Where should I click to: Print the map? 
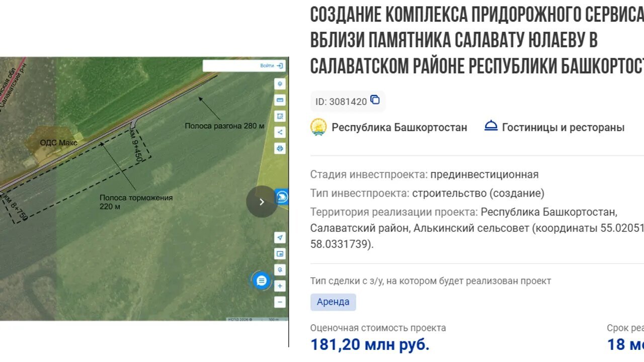280,148
